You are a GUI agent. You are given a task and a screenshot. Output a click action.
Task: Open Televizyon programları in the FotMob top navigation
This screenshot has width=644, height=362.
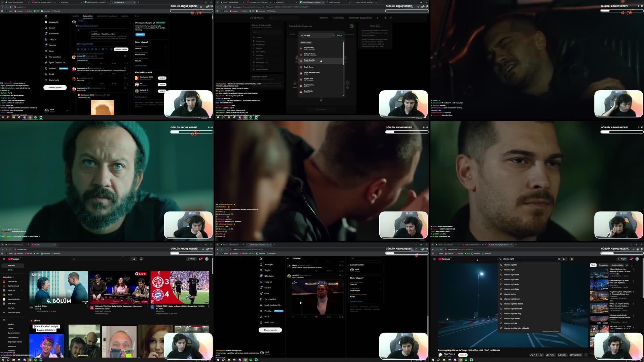tap(360, 18)
